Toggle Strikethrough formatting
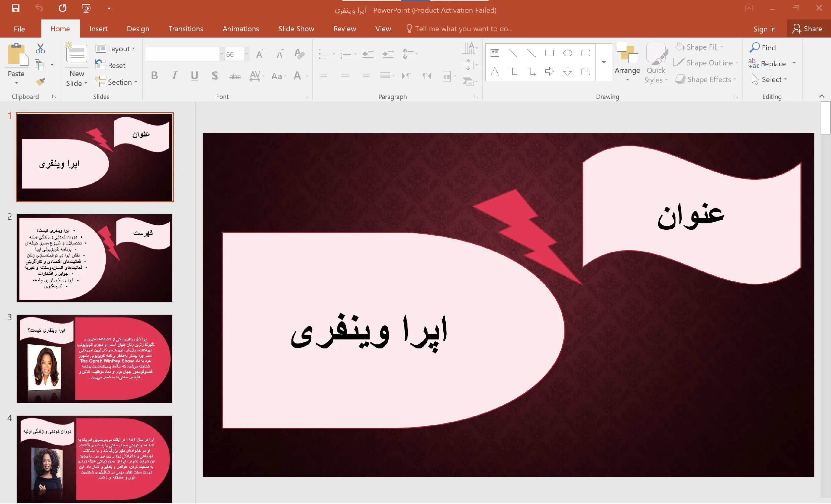 pyautogui.click(x=235, y=76)
